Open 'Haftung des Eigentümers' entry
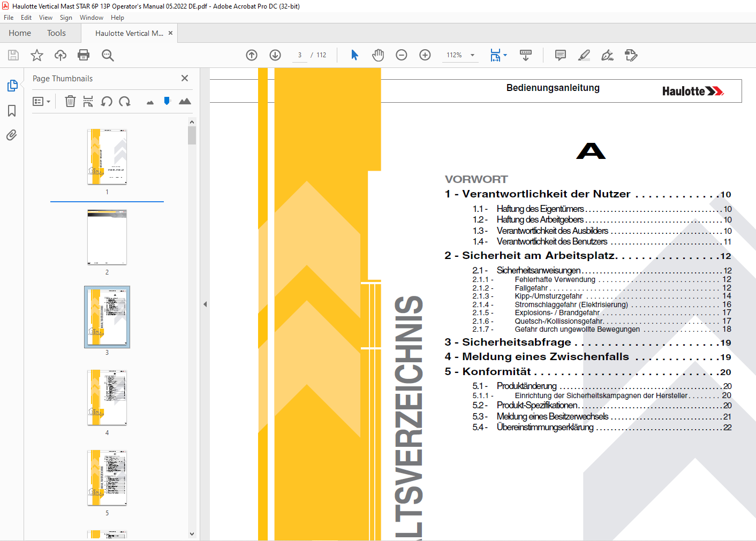Viewport: 756px width, 541px height. (x=540, y=209)
